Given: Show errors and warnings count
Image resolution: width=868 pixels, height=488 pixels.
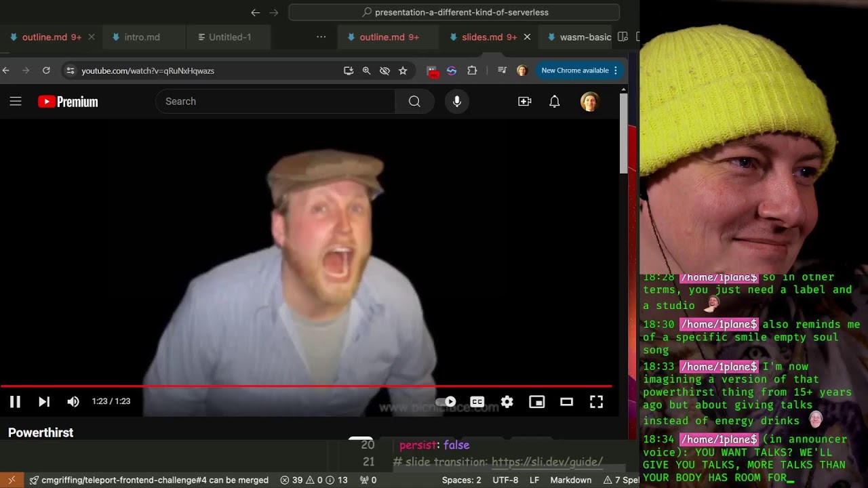Looking at the screenshot, I should (314, 480).
